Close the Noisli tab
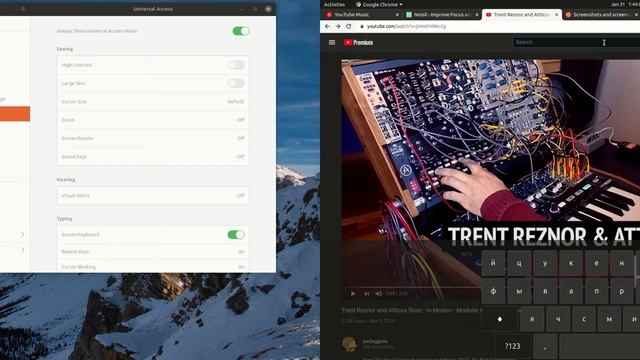 (476, 15)
